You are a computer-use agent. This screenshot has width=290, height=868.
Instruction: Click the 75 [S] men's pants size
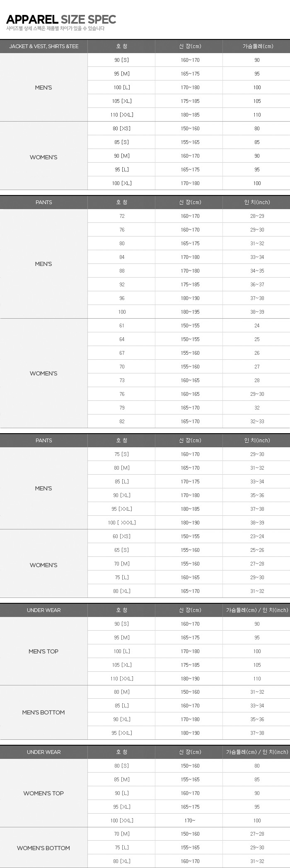coord(122,454)
